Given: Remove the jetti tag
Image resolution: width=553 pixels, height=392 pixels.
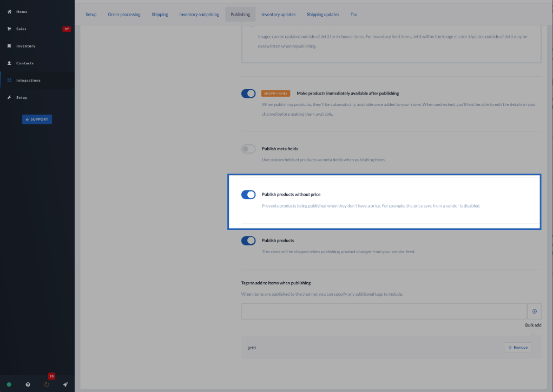Looking at the screenshot, I should pyautogui.click(x=518, y=347).
